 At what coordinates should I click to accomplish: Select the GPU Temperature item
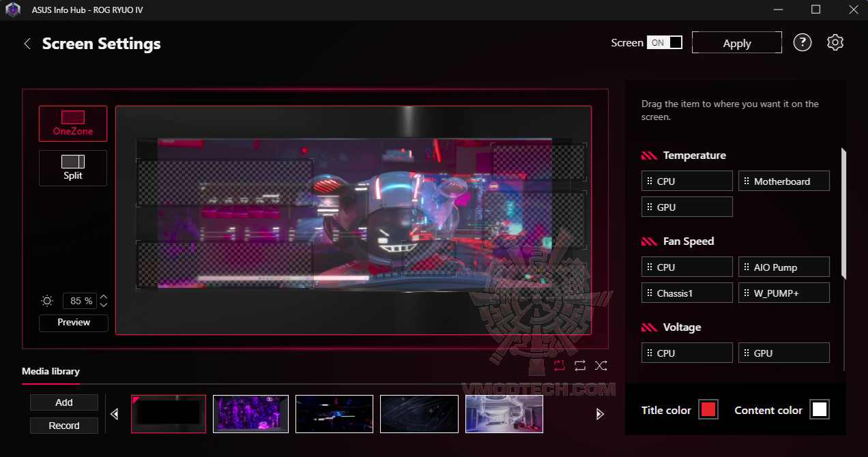tap(687, 207)
